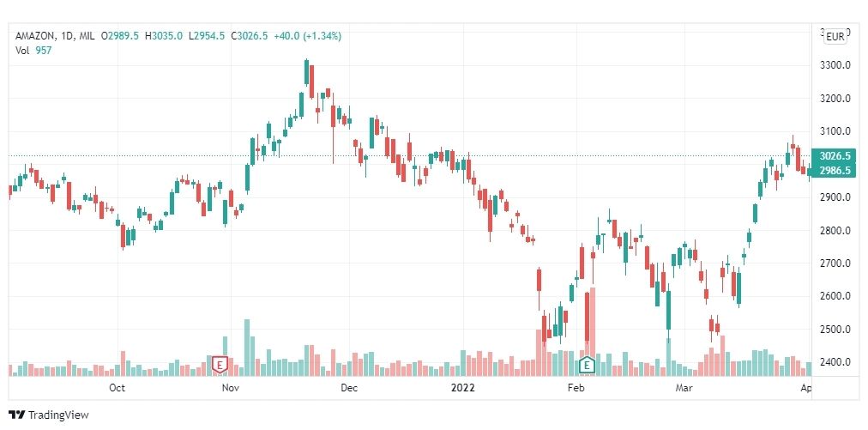Click the 2800.0 price axis level
The image size is (868, 430).
pos(835,230)
